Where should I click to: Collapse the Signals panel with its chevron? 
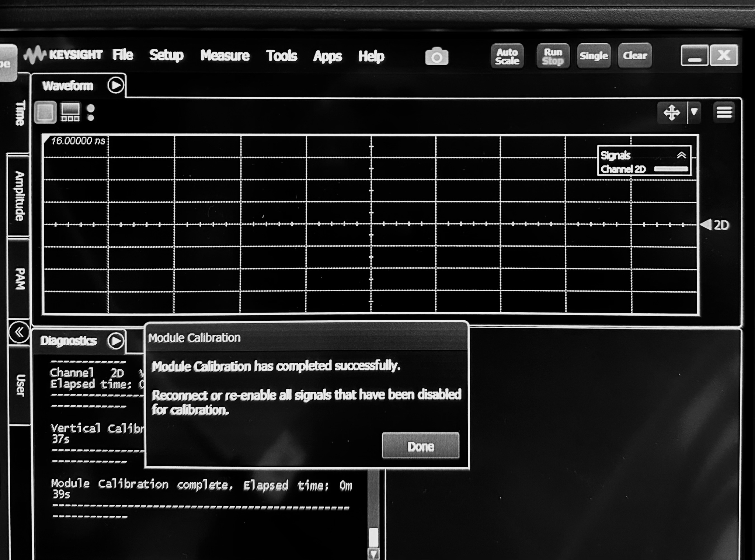(682, 155)
